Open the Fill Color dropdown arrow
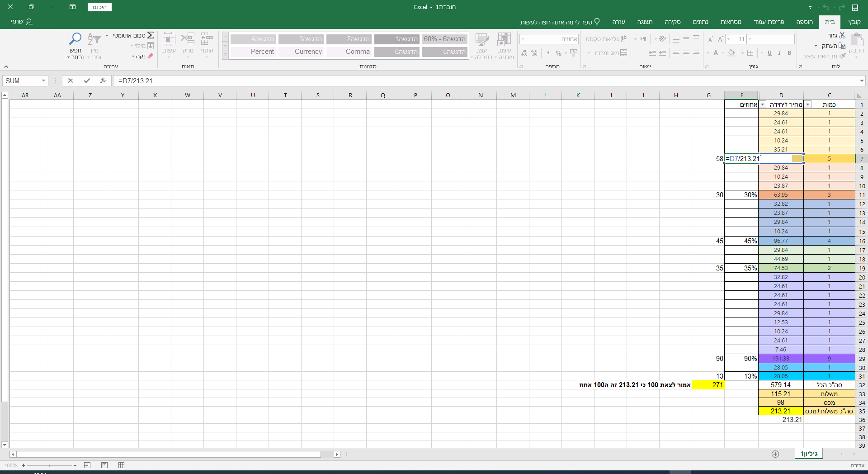 723,53
